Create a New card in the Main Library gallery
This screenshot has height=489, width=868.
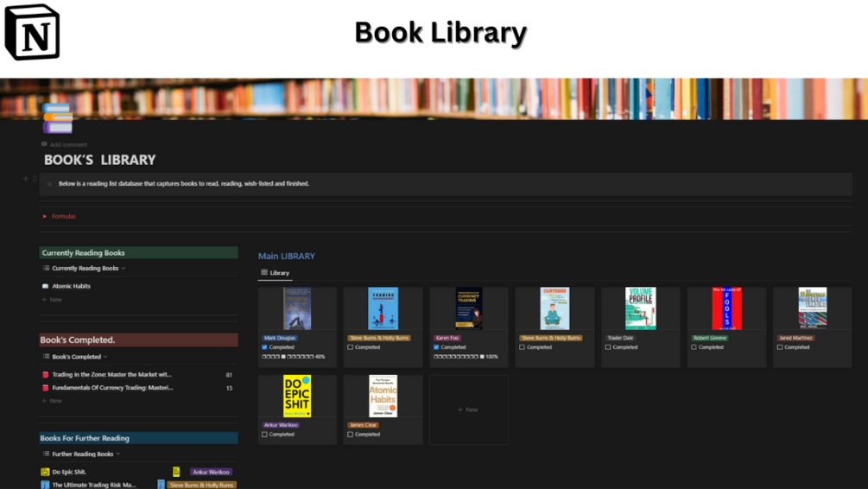468,410
